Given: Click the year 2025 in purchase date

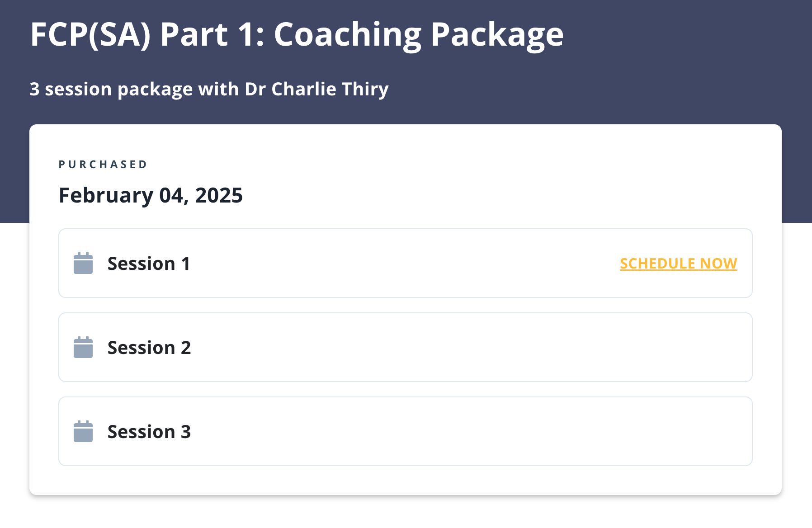Looking at the screenshot, I should click(x=219, y=196).
